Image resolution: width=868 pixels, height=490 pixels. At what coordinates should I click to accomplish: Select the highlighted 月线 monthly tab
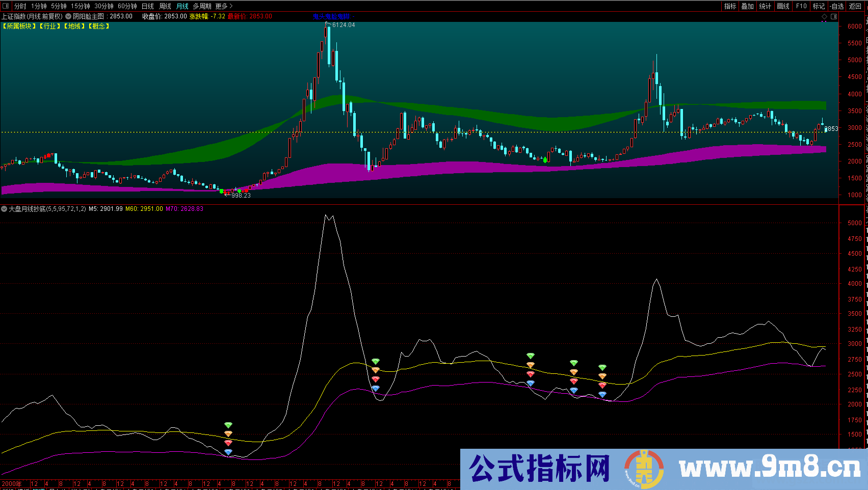pyautogui.click(x=182, y=6)
